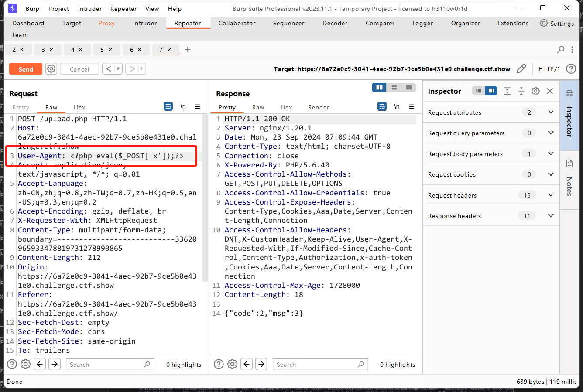Close Repeater tab 5

(110, 50)
